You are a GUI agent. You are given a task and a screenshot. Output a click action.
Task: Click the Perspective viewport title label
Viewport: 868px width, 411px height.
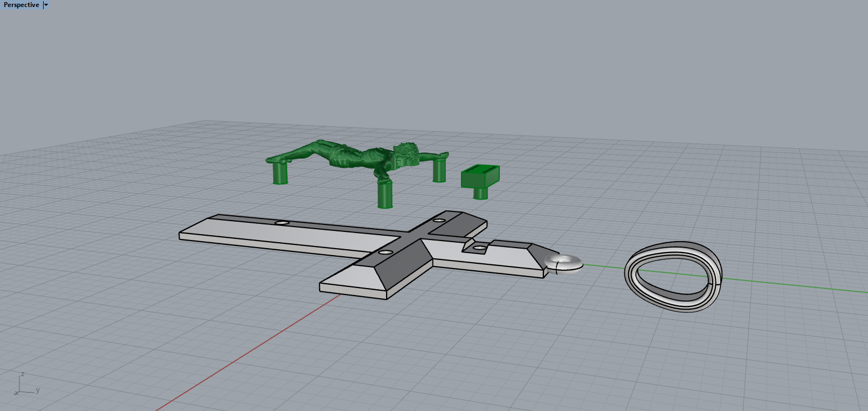(x=22, y=5)
